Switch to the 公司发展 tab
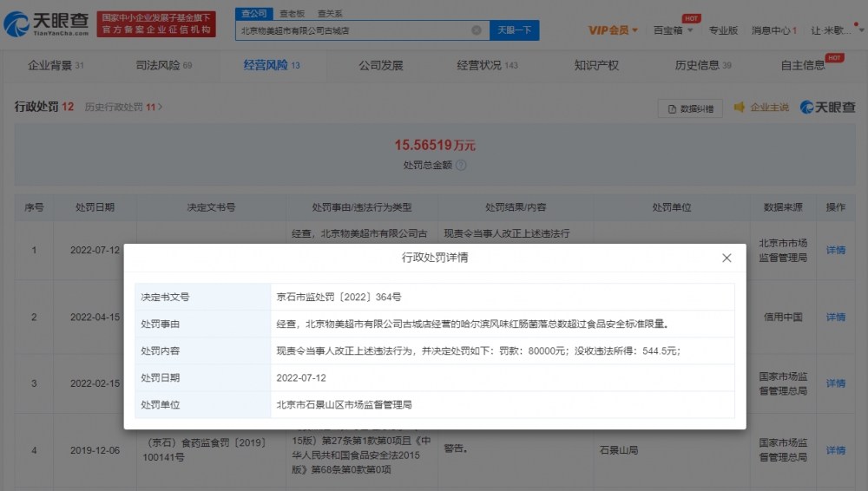This screenshot has height=491, width=868. [381, 65]
